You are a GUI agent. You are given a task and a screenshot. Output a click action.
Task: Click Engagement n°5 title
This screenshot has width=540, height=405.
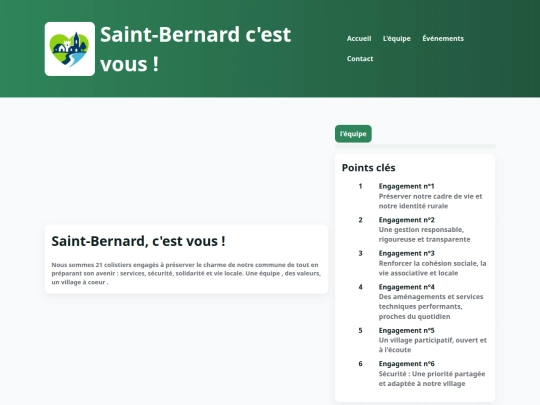click(407, 330)
